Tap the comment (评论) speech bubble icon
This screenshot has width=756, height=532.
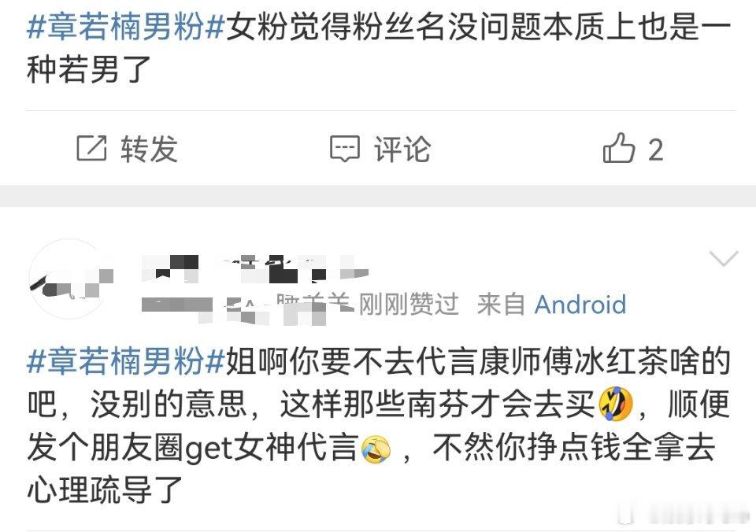point(344,149)
